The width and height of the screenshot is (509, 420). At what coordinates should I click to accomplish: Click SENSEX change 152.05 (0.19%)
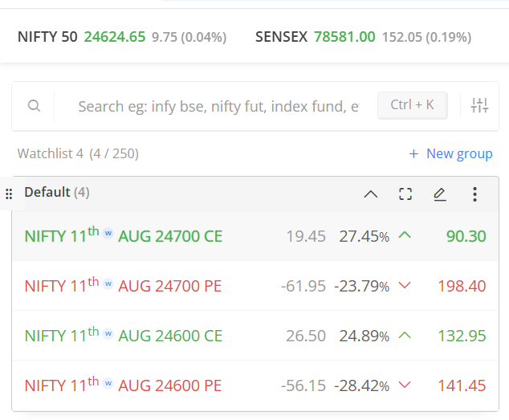(426, 37)
